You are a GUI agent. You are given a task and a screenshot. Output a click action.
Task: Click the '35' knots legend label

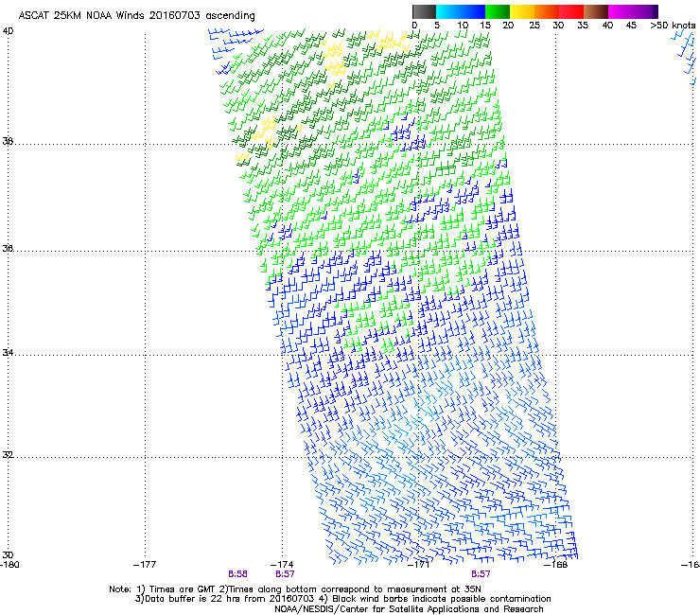tap(583, 25)
